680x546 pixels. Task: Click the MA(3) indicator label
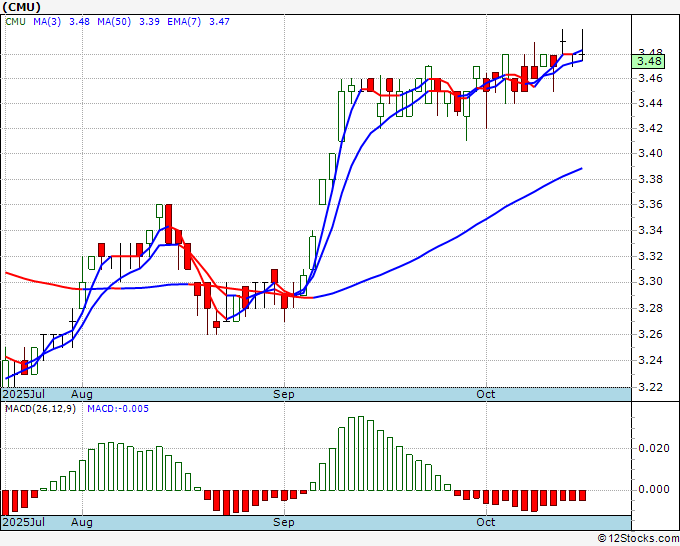pyautogui.click(x=47, y=22)
